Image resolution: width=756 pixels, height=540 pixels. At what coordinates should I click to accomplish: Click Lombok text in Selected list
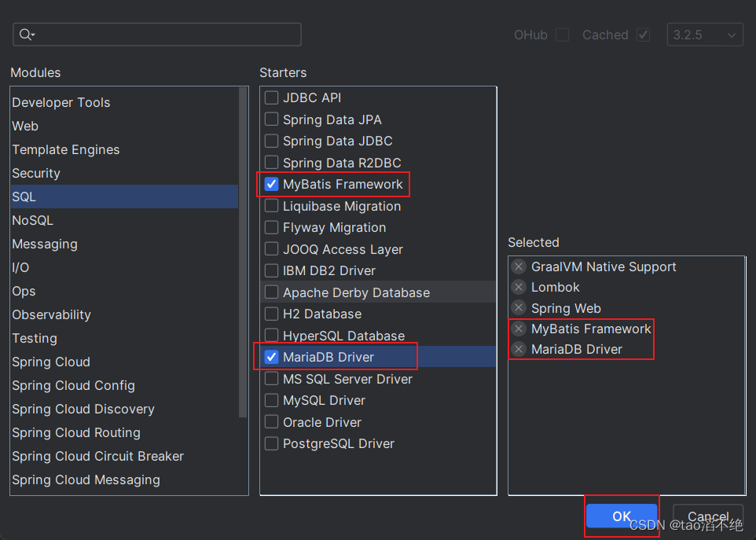(x=556, y=288)
